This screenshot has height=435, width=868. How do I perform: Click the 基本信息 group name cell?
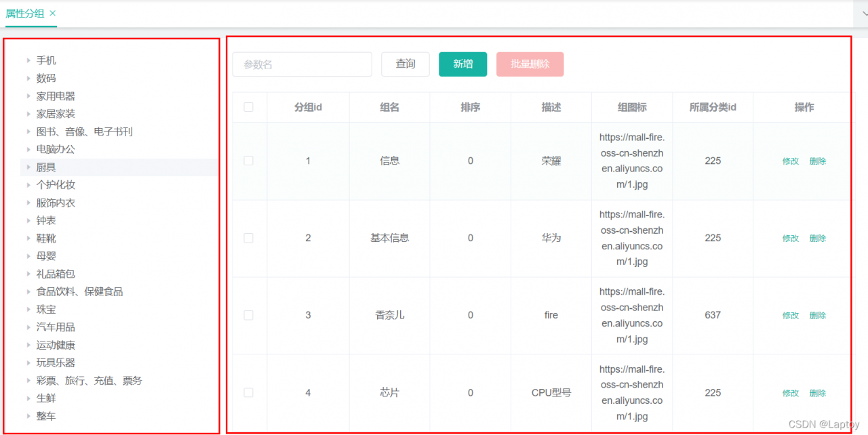pyautogui.click(x=390, y=238)
